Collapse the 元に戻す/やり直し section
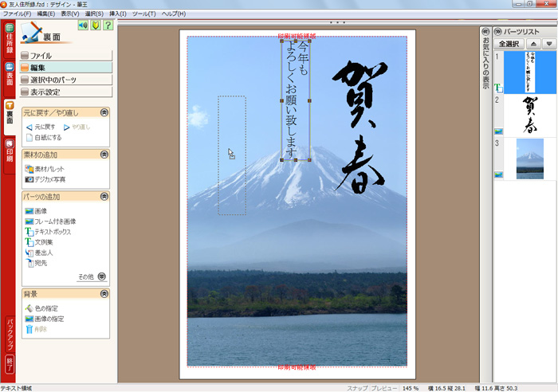This screenshot has width=558, height=392. (x=104, y=112)
